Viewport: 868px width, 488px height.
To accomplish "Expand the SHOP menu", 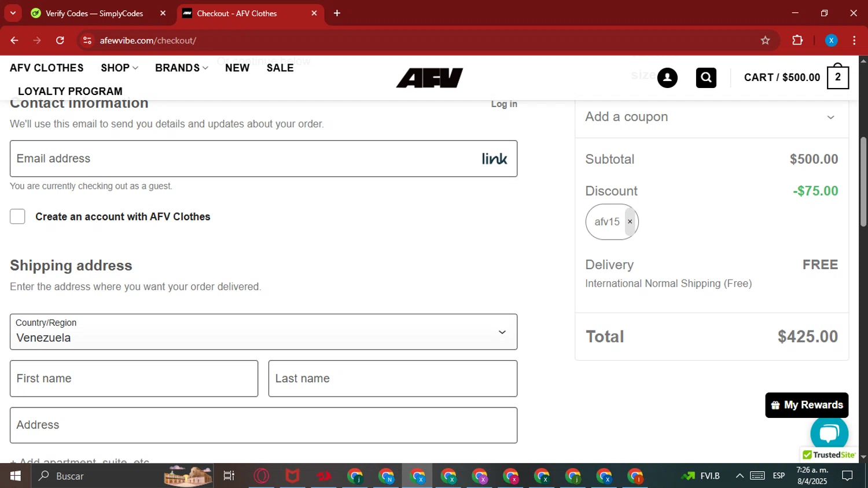I will coord(119,68).
